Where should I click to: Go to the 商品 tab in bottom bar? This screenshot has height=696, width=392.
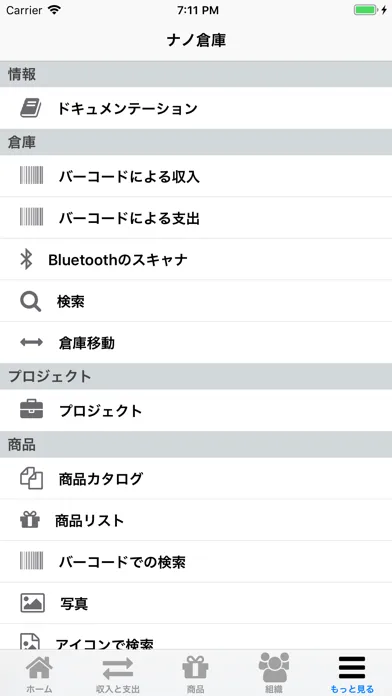coord(195,674)
